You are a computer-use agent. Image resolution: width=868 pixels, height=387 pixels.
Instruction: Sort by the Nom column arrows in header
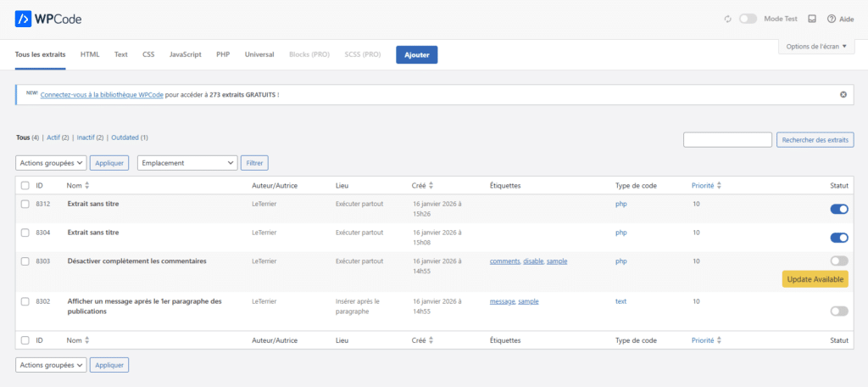coord(86,185)
